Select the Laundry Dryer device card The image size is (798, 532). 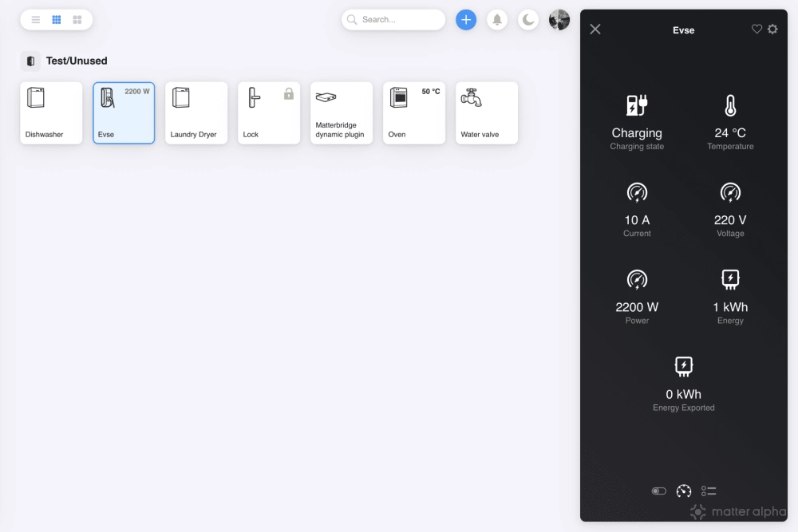(x=196, y=113)
